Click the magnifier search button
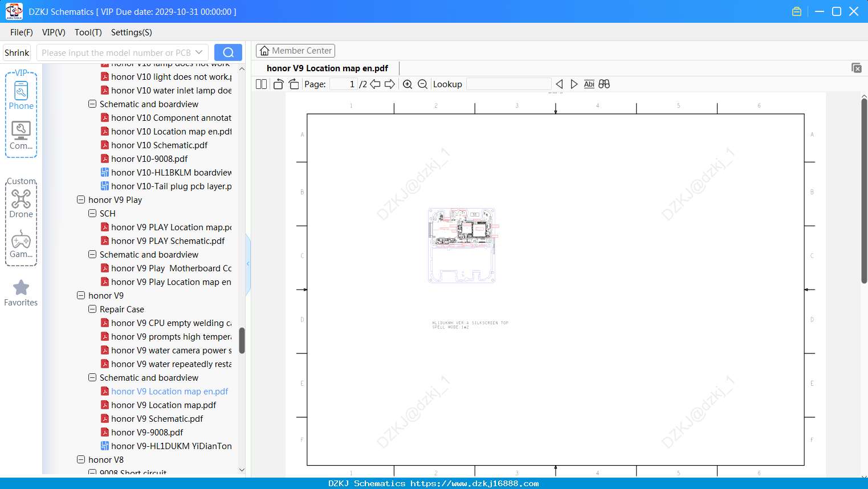 (x=228, y=52)
